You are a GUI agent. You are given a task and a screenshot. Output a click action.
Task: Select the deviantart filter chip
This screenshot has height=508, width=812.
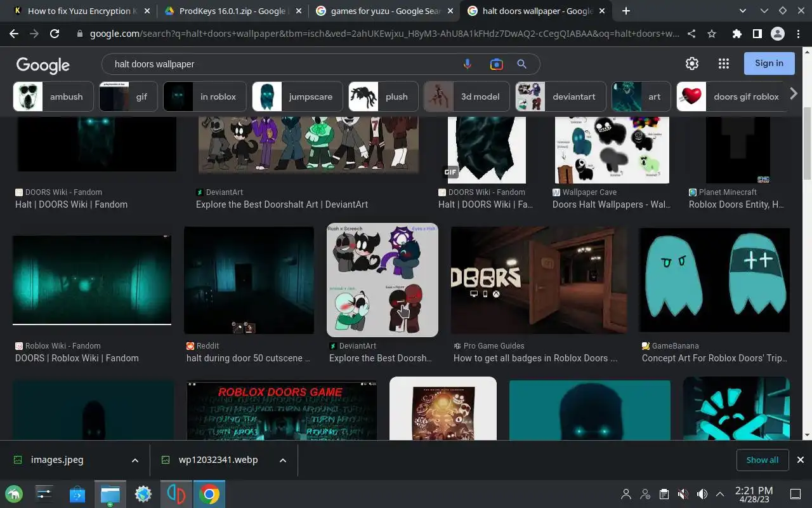[560, 97]
